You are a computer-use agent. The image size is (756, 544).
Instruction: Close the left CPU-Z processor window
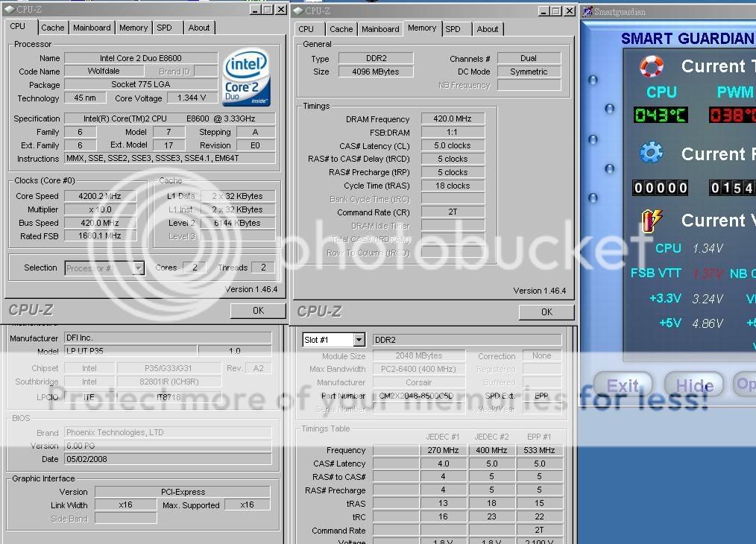281,10
